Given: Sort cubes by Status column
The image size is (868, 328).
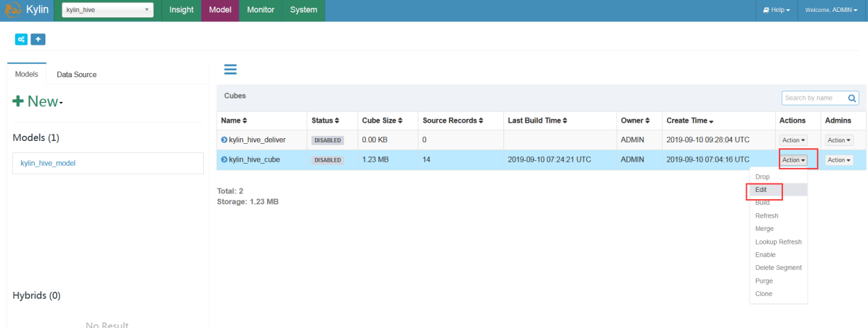Looking at the screenshot, I should pos(325,120).
